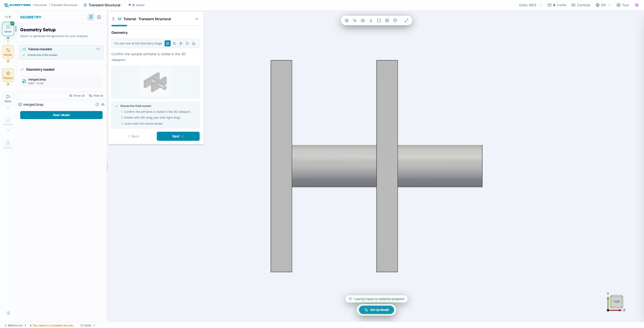Select the Results chart icon in tutorial stage bar

[194, 43]
